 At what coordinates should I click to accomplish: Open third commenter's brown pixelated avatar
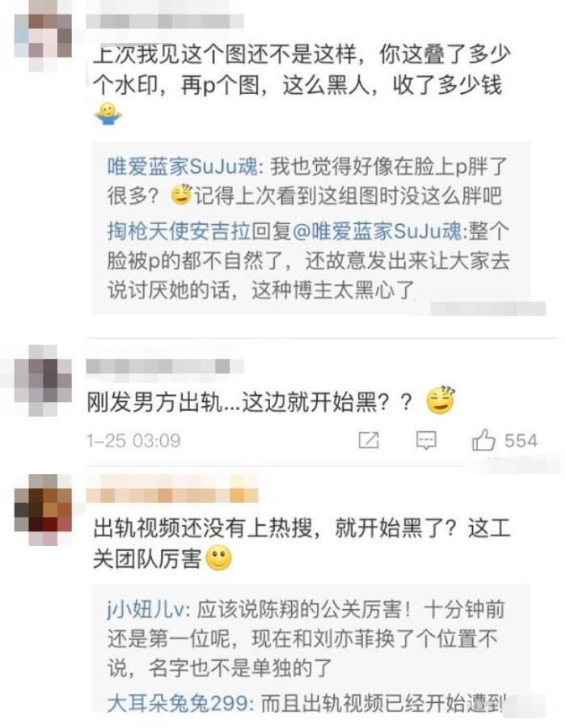[x=43, y=510]
